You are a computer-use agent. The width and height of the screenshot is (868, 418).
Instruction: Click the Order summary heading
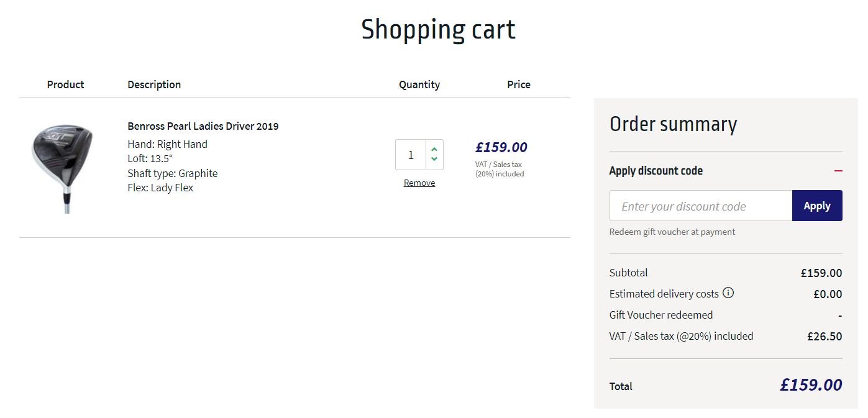pyautogui.click(x=673, y=124)
